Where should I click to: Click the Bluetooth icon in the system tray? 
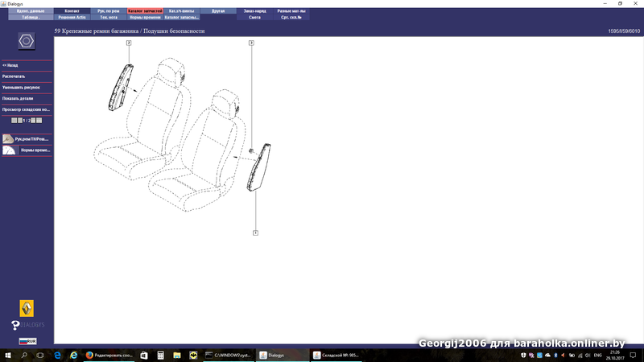(x=555, y=356)
